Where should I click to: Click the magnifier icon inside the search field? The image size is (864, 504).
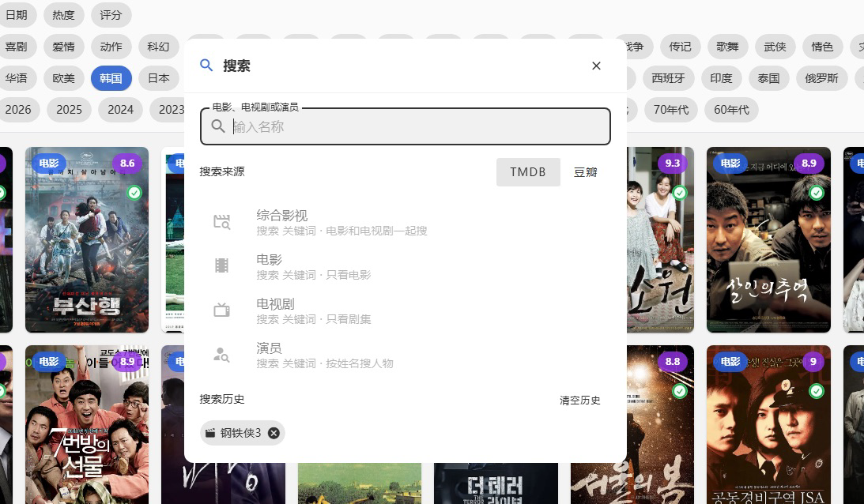(x=218, y=126)
